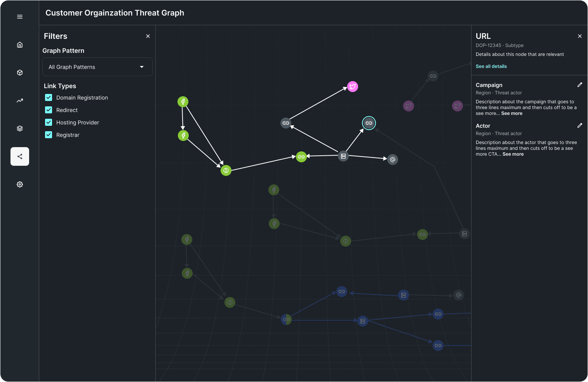Select the layers stack sidebar icon
Screen dimensions: 588x382
click(x=20, y=128)
